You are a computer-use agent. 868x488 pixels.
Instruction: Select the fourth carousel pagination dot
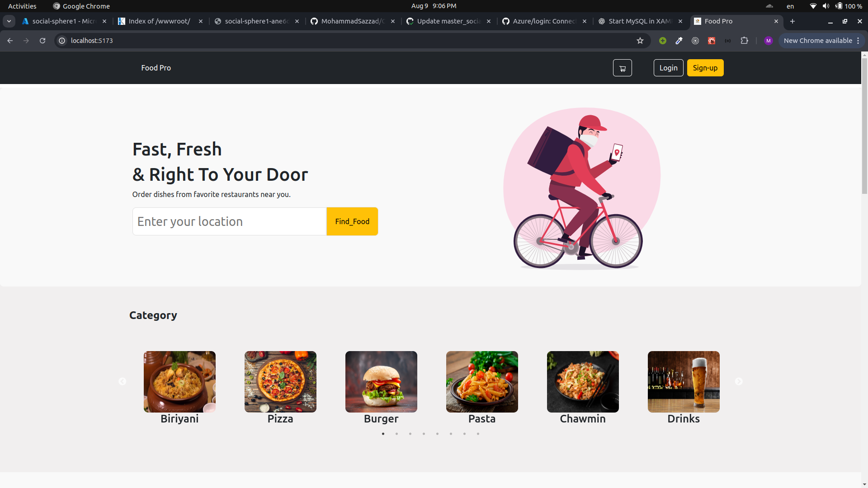[x=424, y=434]
